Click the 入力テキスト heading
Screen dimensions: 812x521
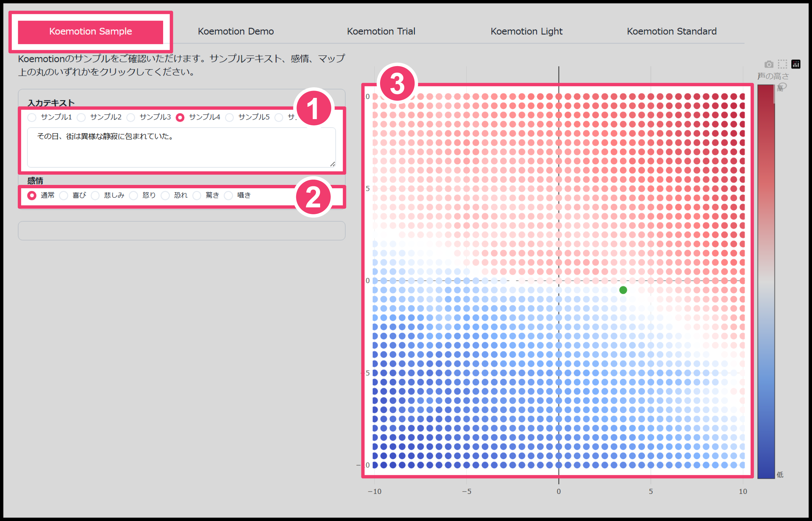(51, 103)
